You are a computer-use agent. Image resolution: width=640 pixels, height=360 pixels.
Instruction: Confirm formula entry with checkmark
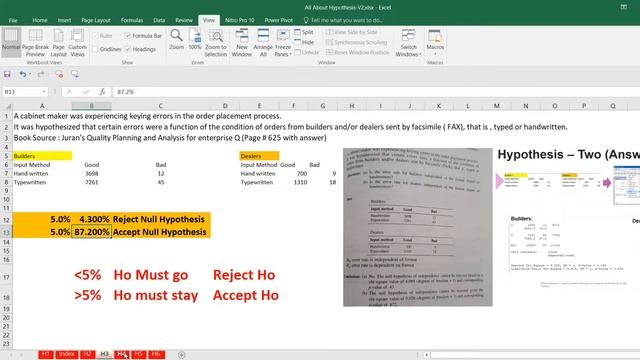tap(86, 92)
